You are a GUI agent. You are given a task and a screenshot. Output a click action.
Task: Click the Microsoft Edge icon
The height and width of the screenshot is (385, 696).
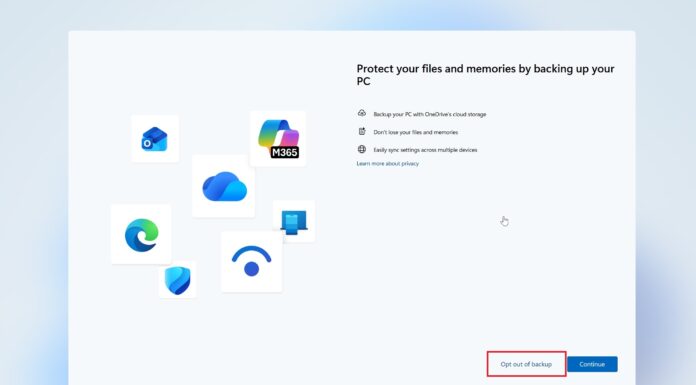click(141, 235)
